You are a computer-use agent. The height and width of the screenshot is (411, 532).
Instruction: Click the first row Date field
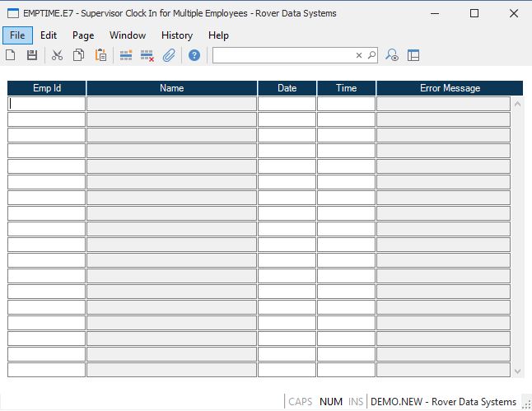point(287,104)
